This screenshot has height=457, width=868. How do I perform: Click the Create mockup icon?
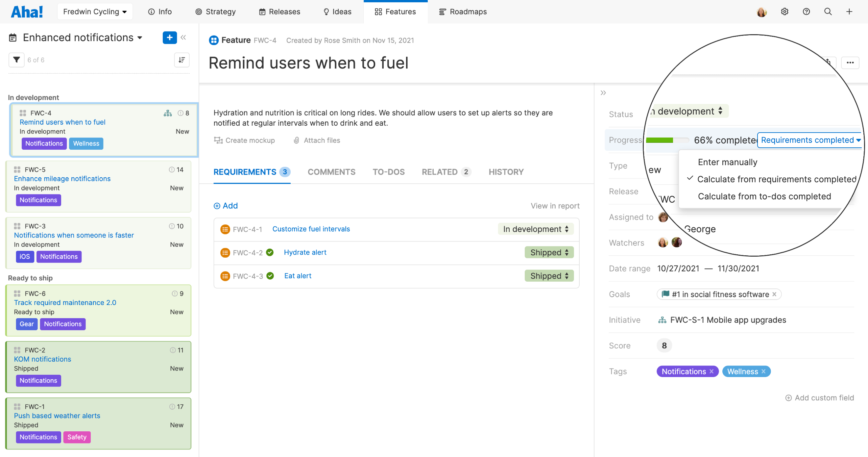click(x=218, y=140)
